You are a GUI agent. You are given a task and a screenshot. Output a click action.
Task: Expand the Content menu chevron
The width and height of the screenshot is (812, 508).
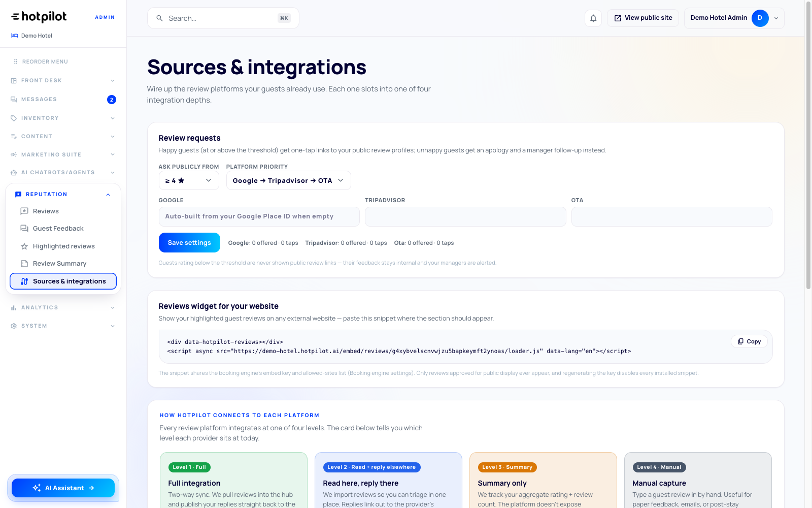[113, 137]
